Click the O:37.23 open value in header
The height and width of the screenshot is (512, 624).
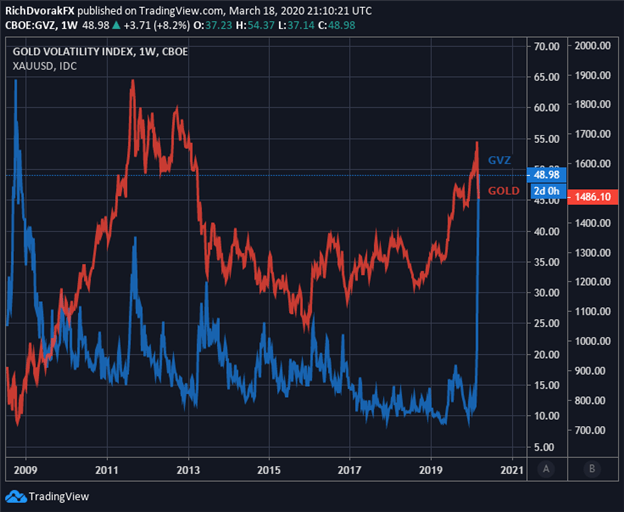tap(213, 25)
